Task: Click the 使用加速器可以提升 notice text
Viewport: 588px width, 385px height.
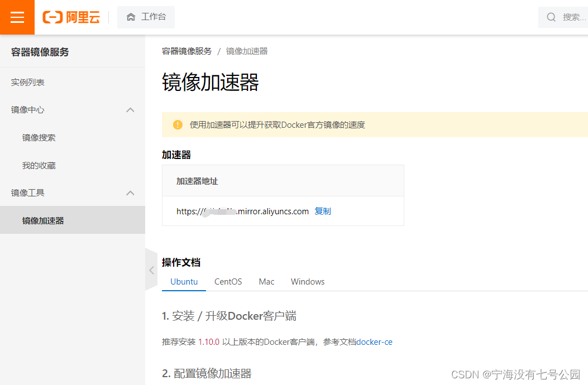Action: (277, 125)
